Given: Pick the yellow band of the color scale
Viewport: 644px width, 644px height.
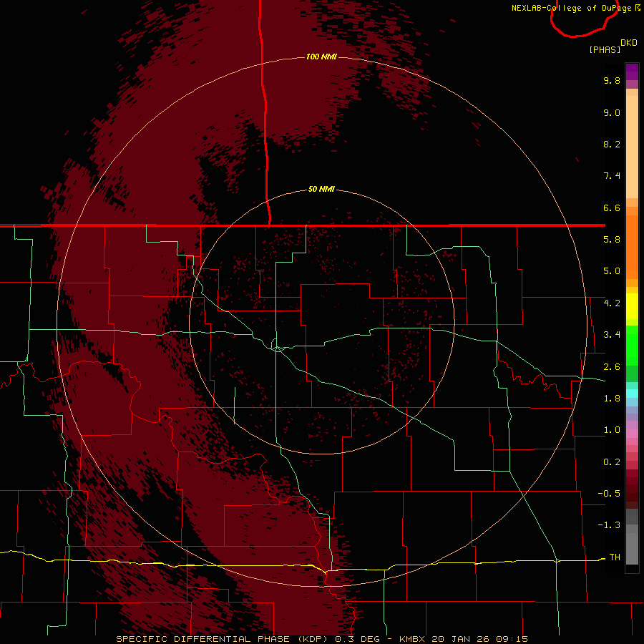Looking at the screenshot, I should coord(632,306).
